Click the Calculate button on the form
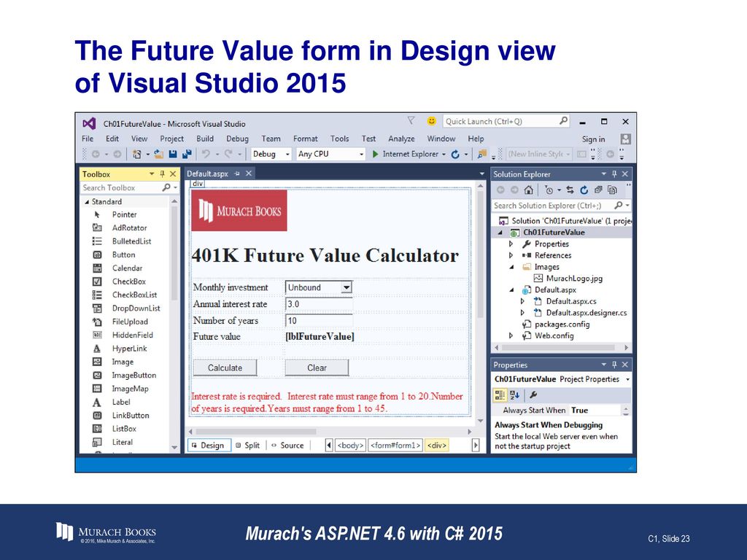The height and width of the screenshot is (560, 747). [x=225, y=367]
